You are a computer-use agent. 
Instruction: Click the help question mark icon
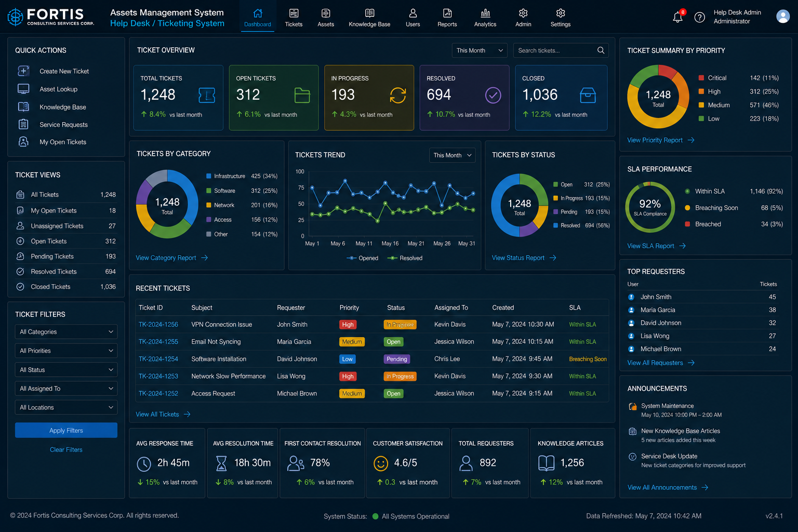coord(700,17)
